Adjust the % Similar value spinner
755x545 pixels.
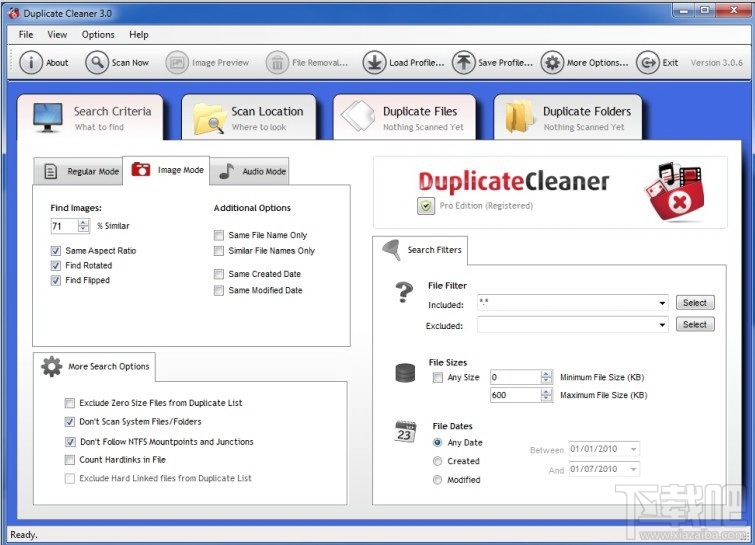point(83,226)
